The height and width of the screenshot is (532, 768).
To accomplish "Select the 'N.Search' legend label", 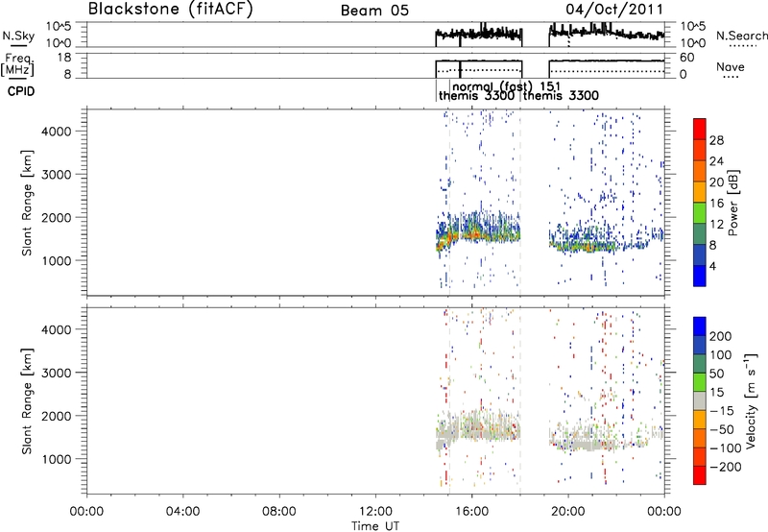I will pos(741,36).
